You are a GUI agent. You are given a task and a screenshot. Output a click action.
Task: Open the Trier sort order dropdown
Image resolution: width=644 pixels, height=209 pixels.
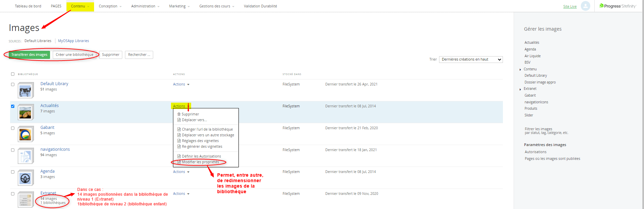tap(471, 60)
